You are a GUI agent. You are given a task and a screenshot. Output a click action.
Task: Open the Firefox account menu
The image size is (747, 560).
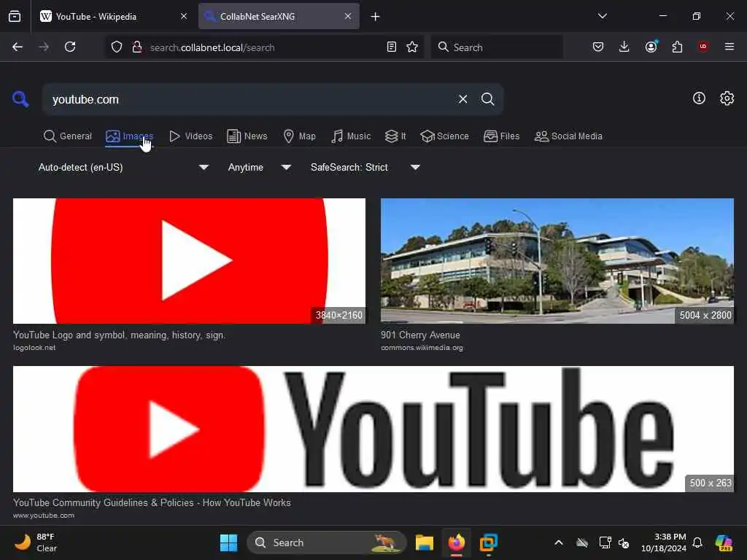651,47
